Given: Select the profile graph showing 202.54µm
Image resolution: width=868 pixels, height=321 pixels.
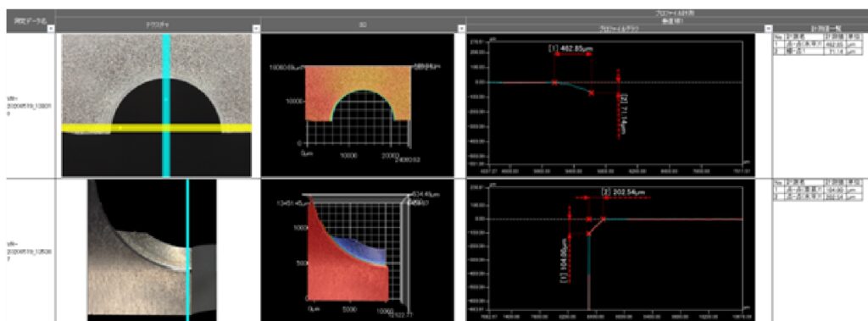Looking at the screenshot, I should (612, 250).
